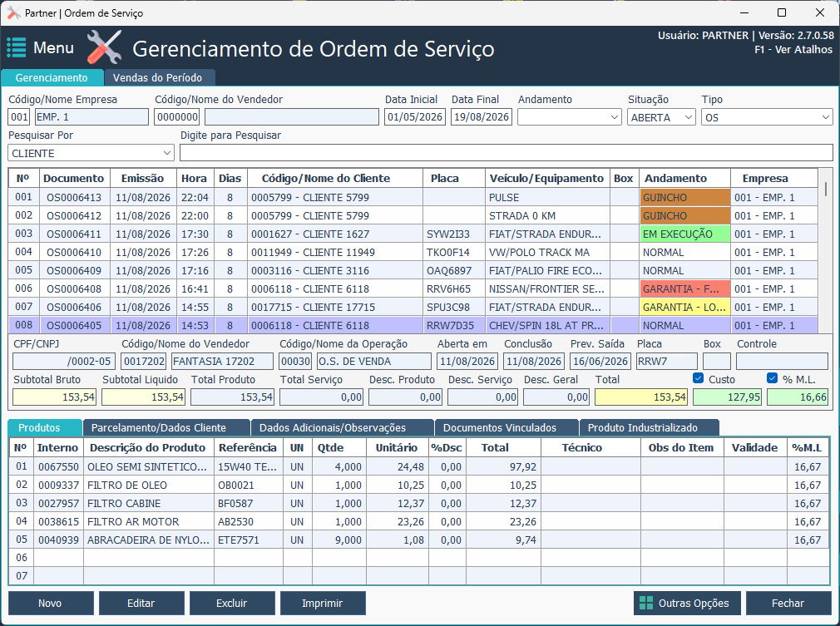Click the orders table vertical scrollbar
The height and width of the screenshot is (626, 840).
826,252
